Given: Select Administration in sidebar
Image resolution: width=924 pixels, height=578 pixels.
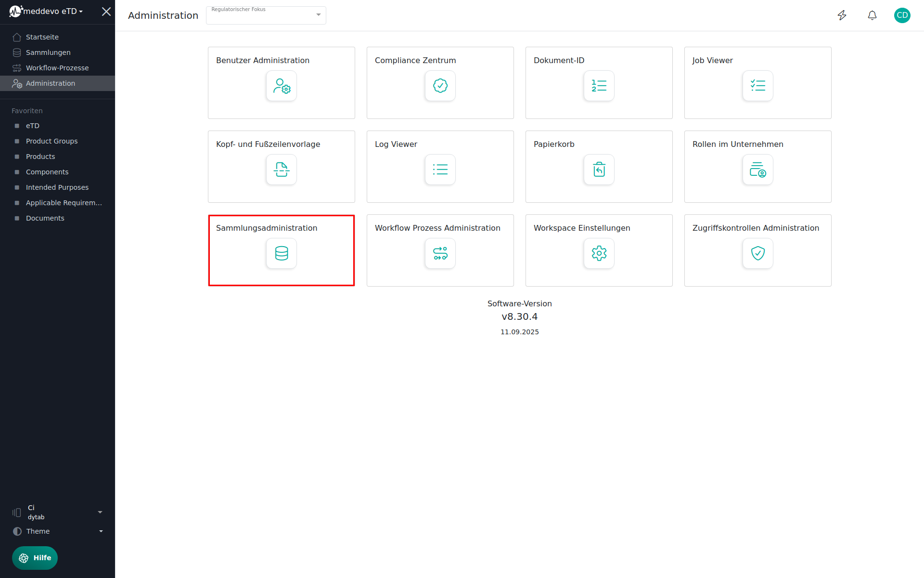Looking at the screenshot, I should [x=58, y=83].
